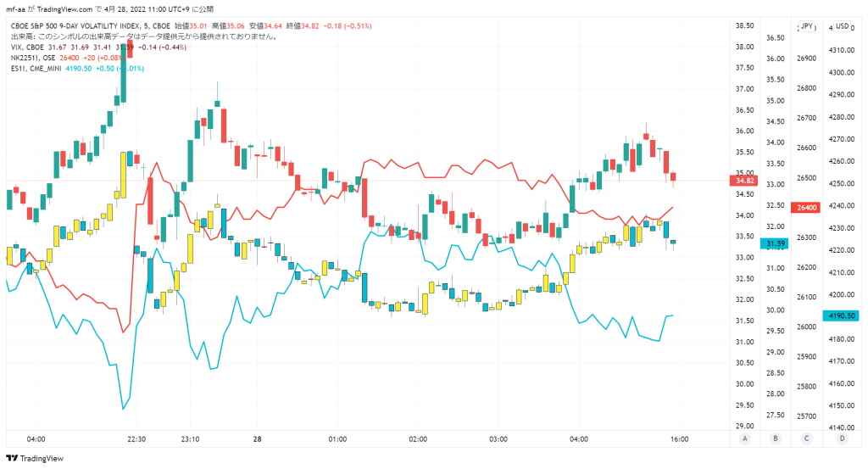The image size is (868, 469).
Task: Click the cyan 31.59 VIX price tag
Action: coord(775,243)
